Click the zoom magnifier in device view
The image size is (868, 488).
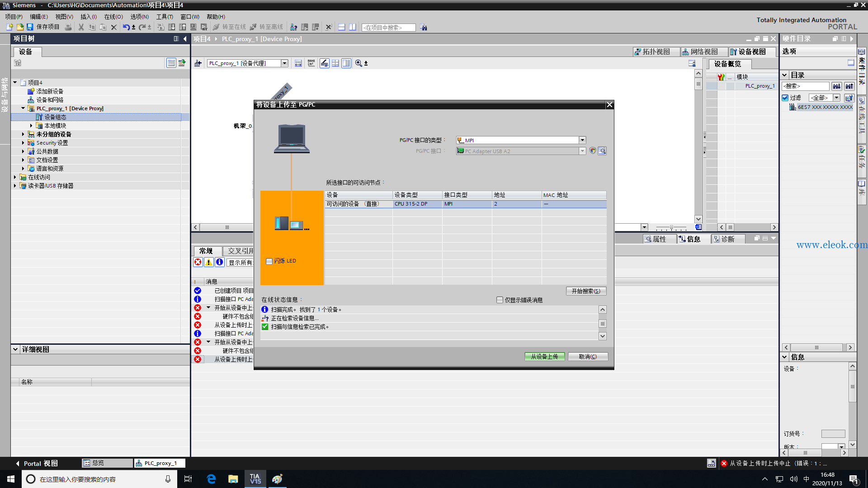[359, 63]
